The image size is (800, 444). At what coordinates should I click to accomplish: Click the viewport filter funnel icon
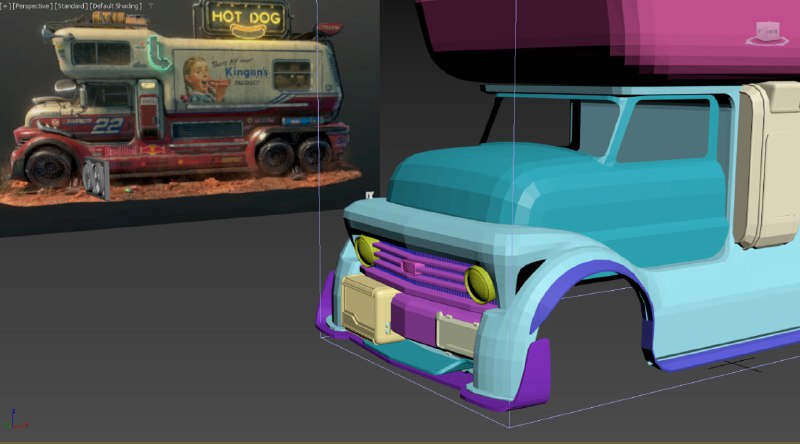click(151, 6)
